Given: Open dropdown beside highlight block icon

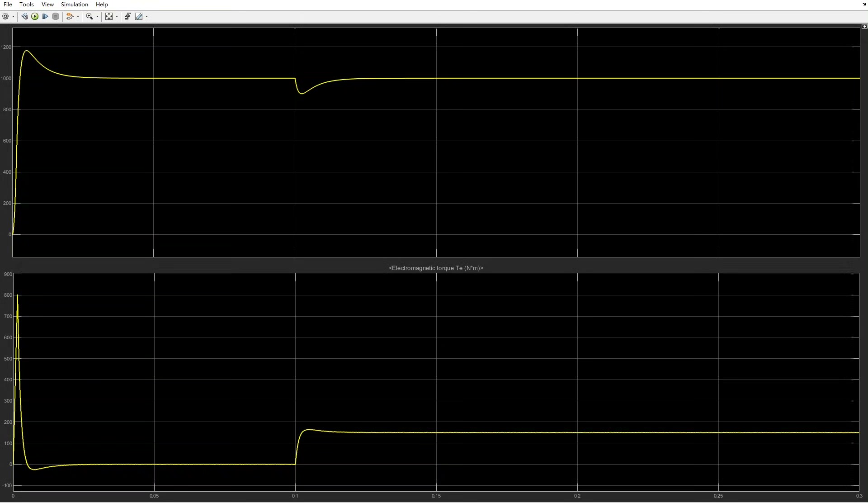Looking at the screenshot, I should [78, 17].
